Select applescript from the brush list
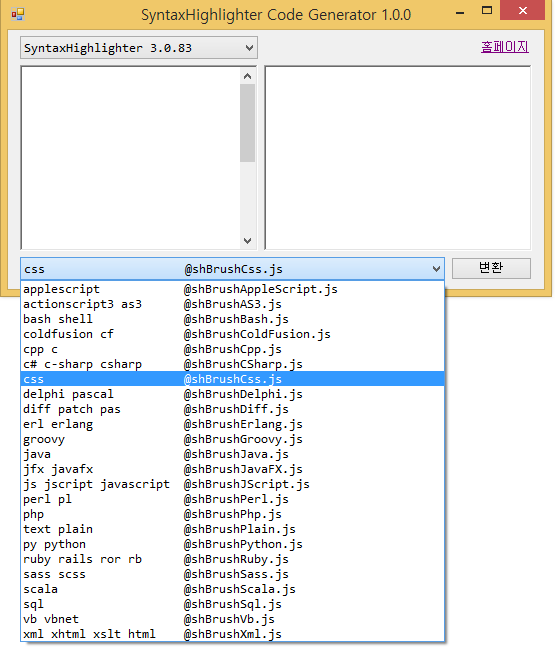 pos(232,289)
